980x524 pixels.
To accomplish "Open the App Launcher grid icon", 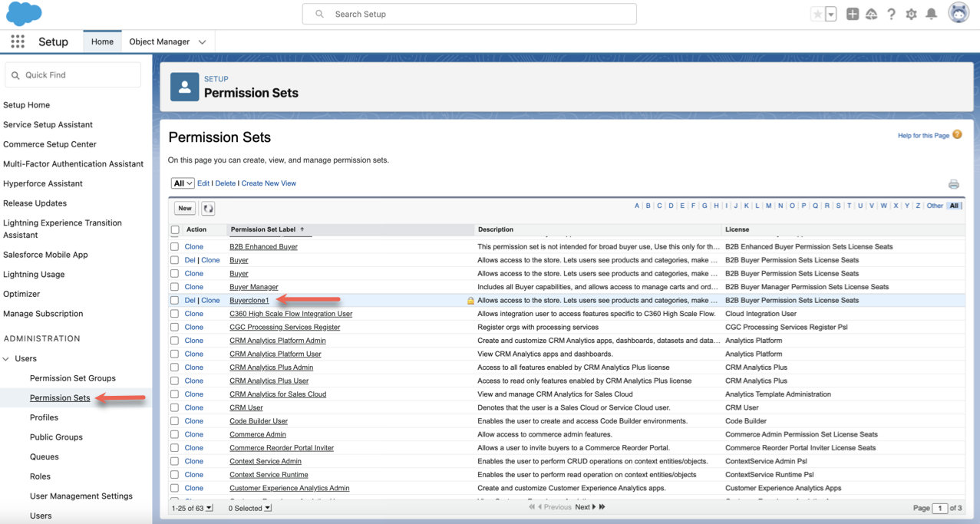I will tap(17, 41).
